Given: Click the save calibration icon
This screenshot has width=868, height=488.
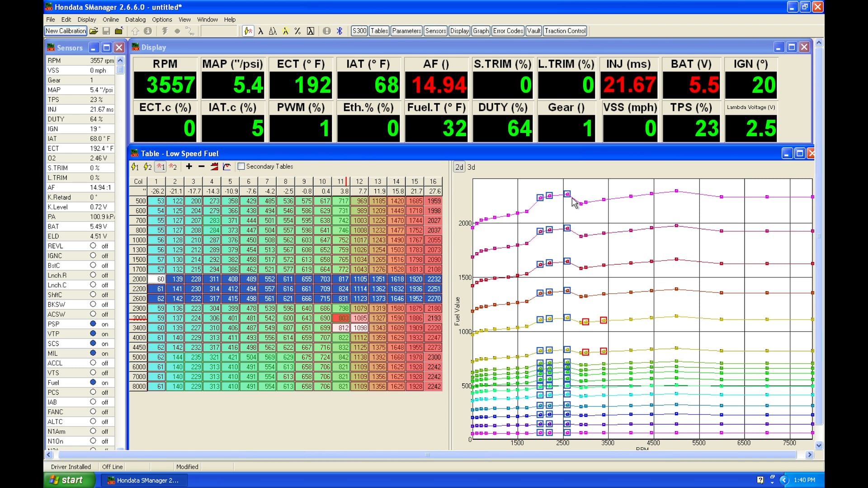Looking at the screenshot, I should point(106,31).
